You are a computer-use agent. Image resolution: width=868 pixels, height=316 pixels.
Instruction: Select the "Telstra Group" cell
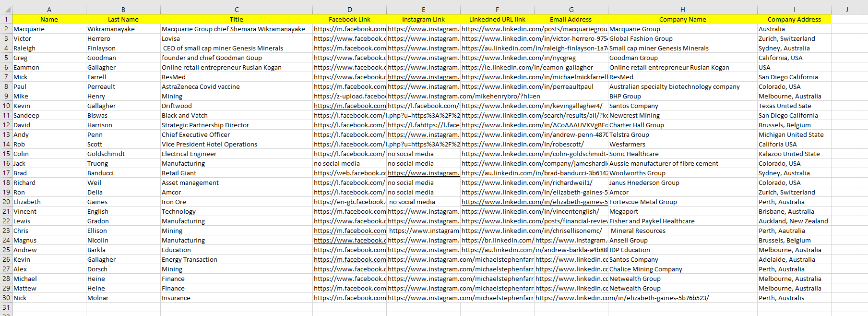point(683,134)
